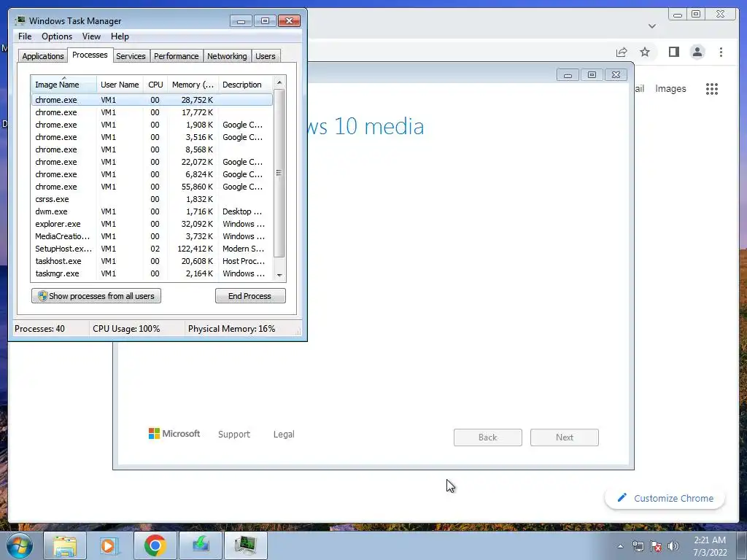747x560 pixels.
Task: Click the Back button in setup window
Action: pyautogui.click(x=488, y=437)
